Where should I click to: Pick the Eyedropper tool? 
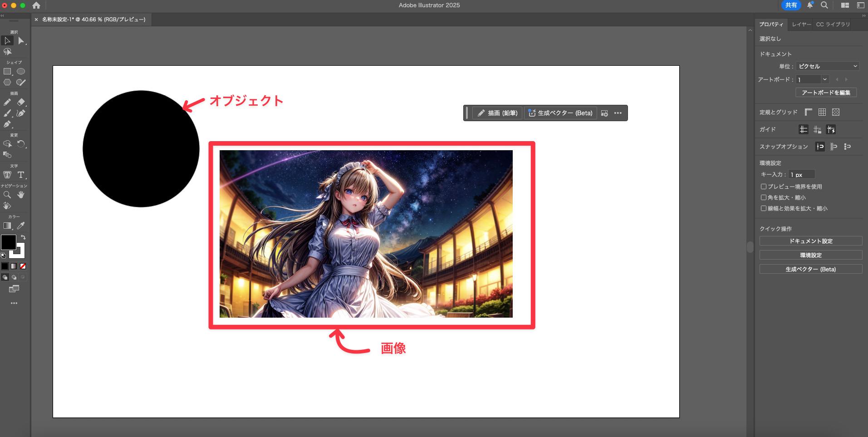pyautogui.click(x=21, y=226)
